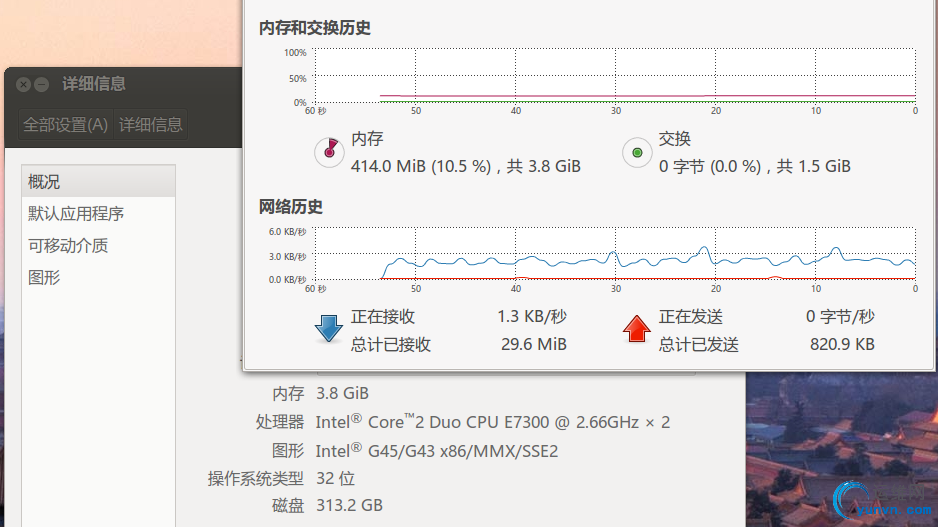Click the 详细信息 toolbar button
Image resolution: width=938 pixels, height=527 pixels.
pyautogui.click(x=151, y=125)
